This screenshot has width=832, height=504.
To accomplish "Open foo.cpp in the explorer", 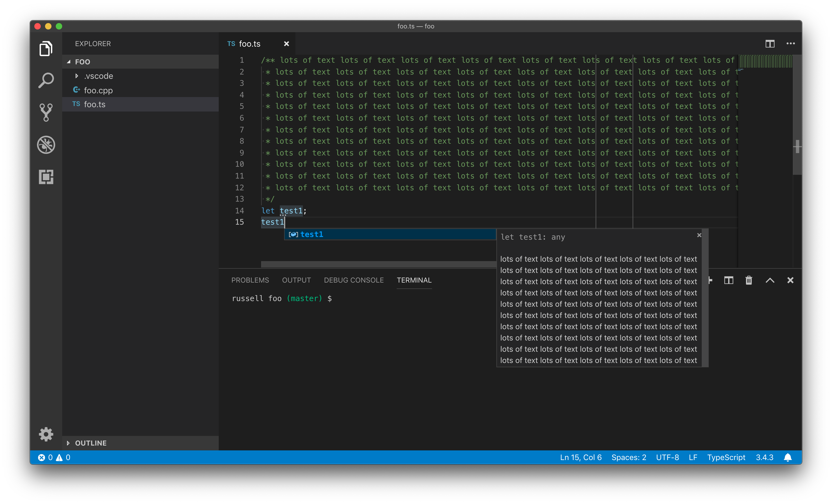I will (x=140, y=90).
